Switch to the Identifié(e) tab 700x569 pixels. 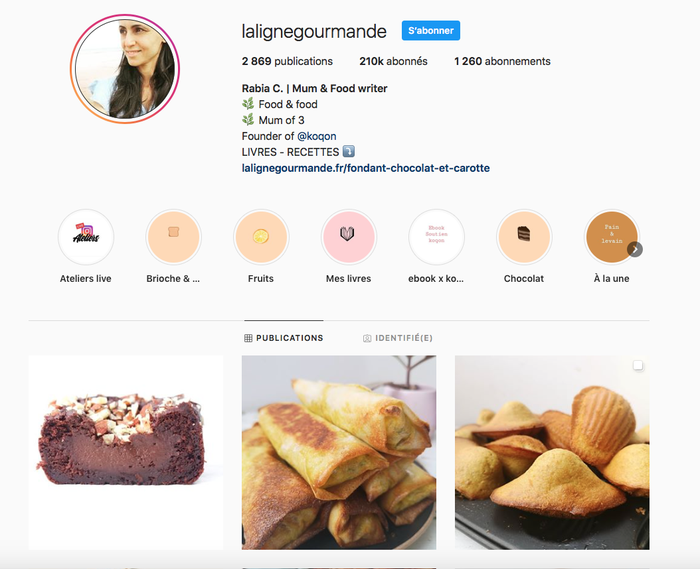click(398, 338)
